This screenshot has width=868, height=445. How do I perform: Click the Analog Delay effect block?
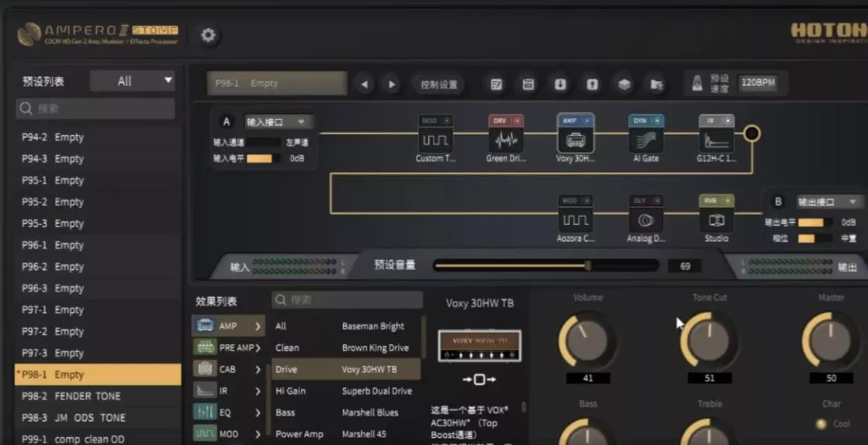pos(645,220)
